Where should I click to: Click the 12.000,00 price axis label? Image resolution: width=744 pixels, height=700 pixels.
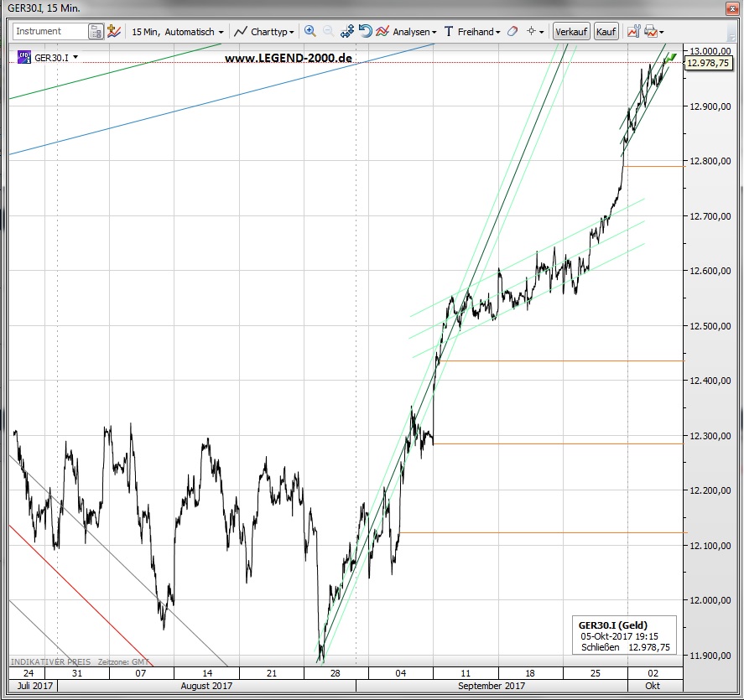coord(710,600)
